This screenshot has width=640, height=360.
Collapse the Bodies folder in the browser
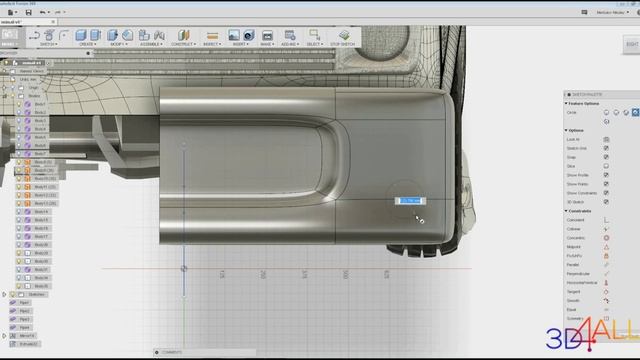coord(5,96)
